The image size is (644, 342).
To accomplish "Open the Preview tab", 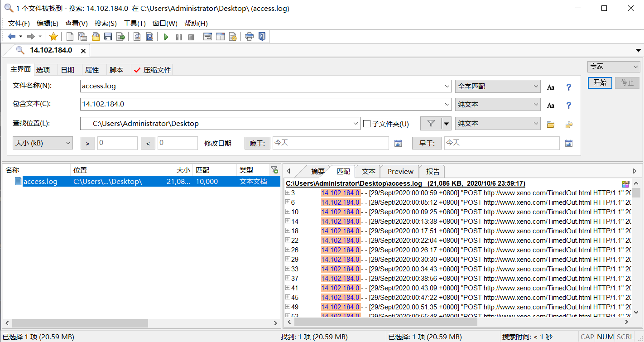I will (400, 171).
